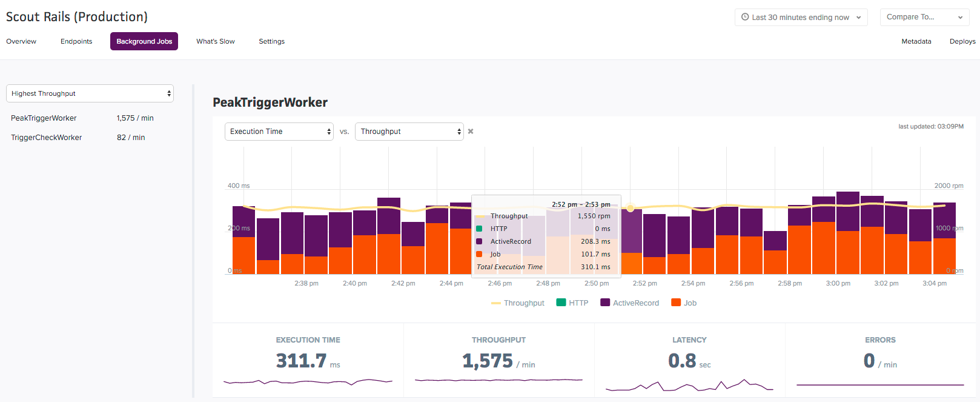
Task: Click the Throughput summary card heading
Action: tap(499, 340)
